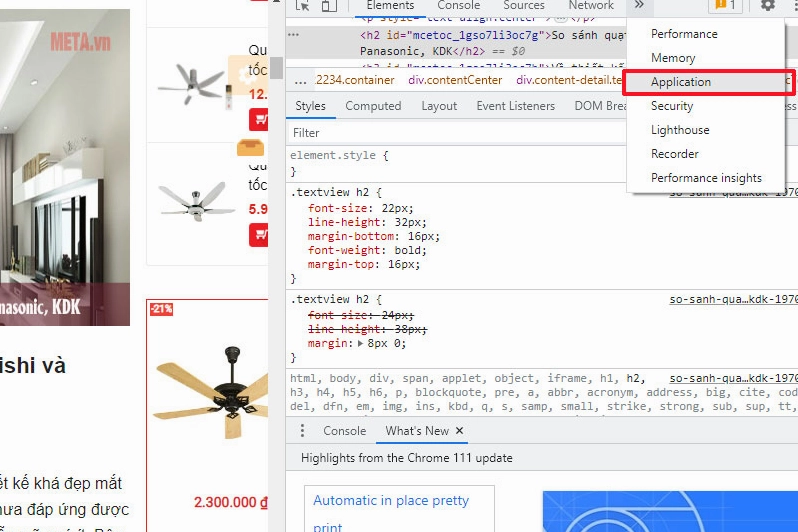Image resolution: width=798 pixels, height=532 pixels.
Task: Open the drawer three-dot menu
Action: pos(302,431)
